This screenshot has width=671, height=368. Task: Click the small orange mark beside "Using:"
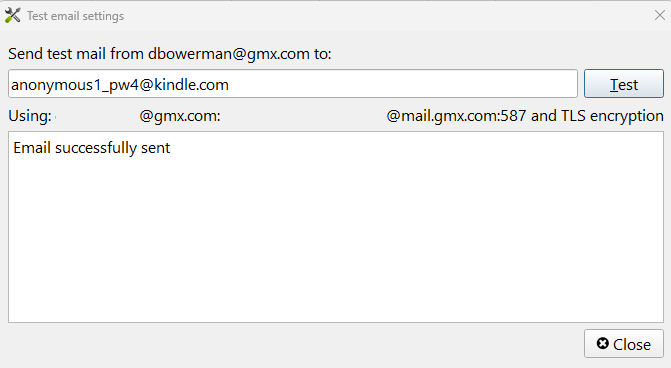tap(56, 117)
